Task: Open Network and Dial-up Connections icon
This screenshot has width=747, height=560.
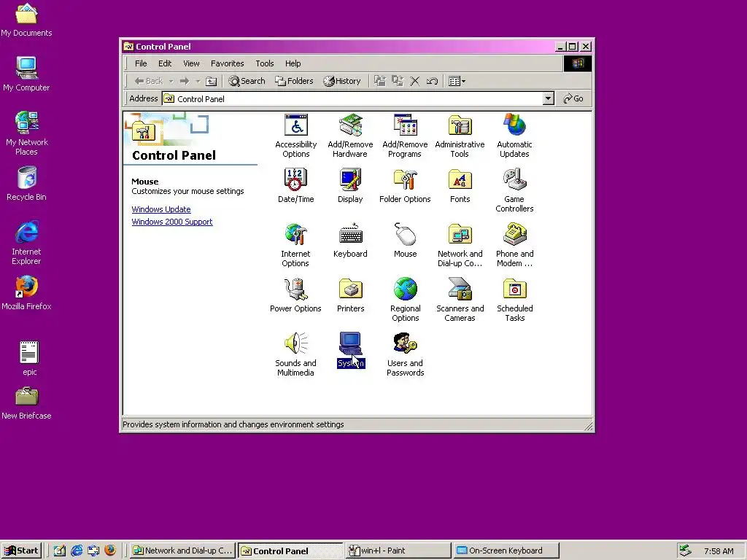Action: (x=460, y=245)
